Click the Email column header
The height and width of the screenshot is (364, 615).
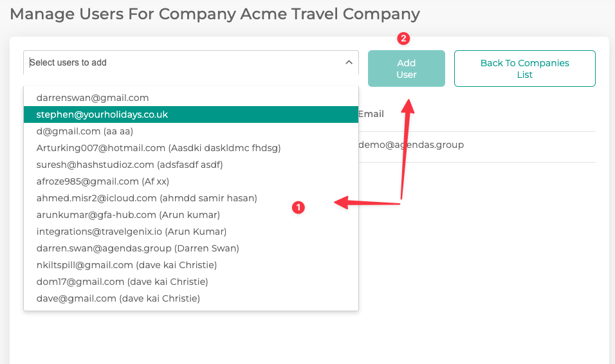(x=371, y=114)
